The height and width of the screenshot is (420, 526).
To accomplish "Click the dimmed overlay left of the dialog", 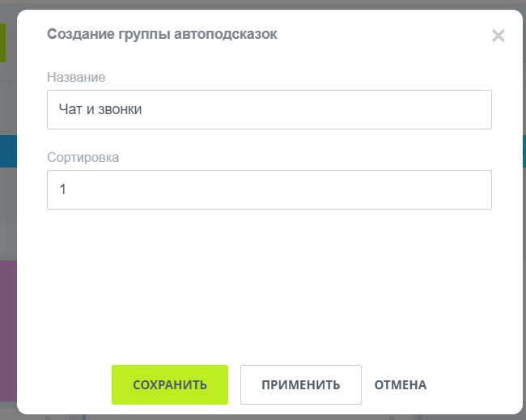I will tap(7, 210).
